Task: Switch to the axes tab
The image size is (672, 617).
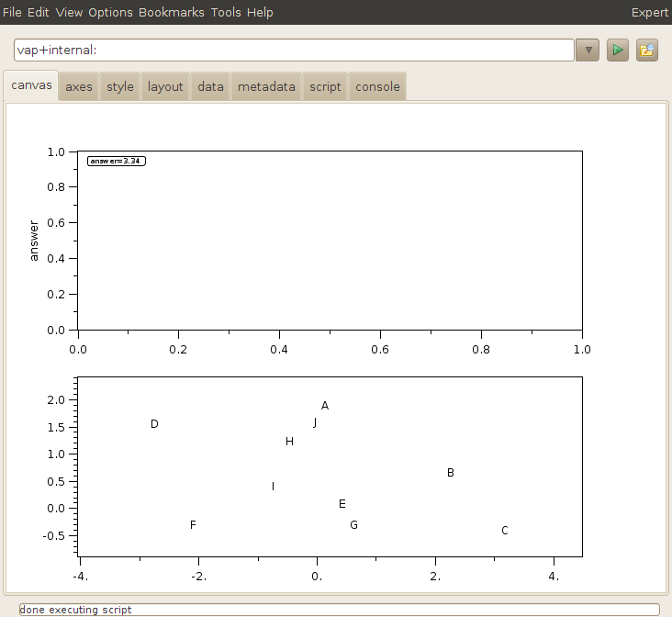Action: (79, 86)
